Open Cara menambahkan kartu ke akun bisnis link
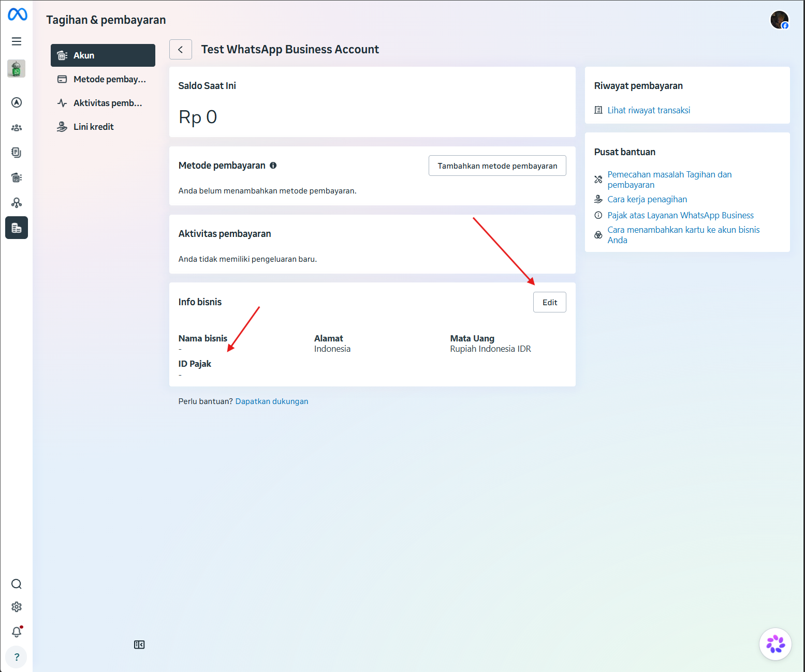 pos(683,235)
